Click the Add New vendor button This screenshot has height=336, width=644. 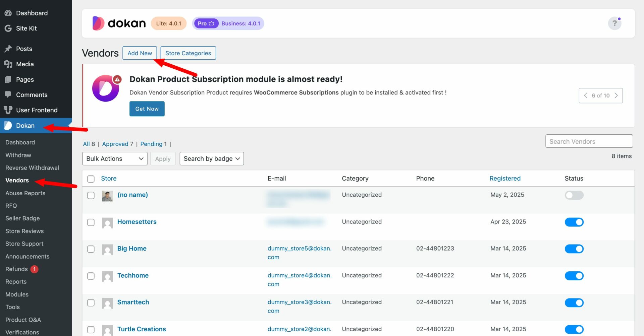click(140, 53)
